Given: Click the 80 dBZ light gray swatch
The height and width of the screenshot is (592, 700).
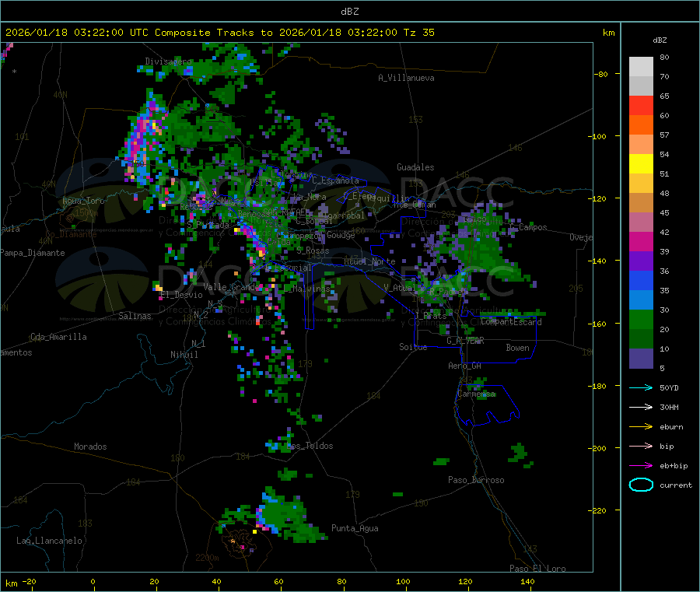Looking at the screenshot, I should coord(641,67).
